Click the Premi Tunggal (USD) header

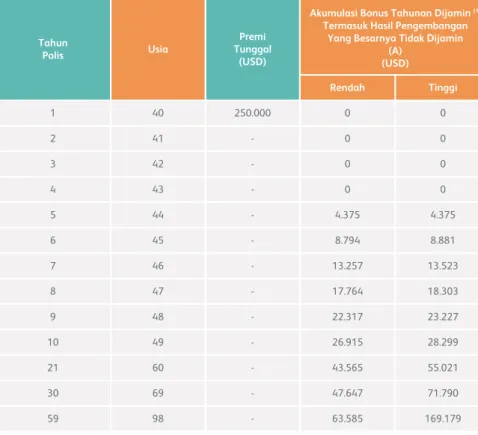pyautogui.click(x=252, y=49)
